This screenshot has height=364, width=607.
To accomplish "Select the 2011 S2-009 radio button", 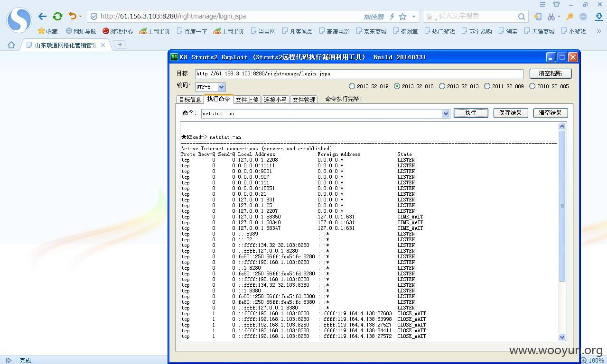I will click(487, 86).
